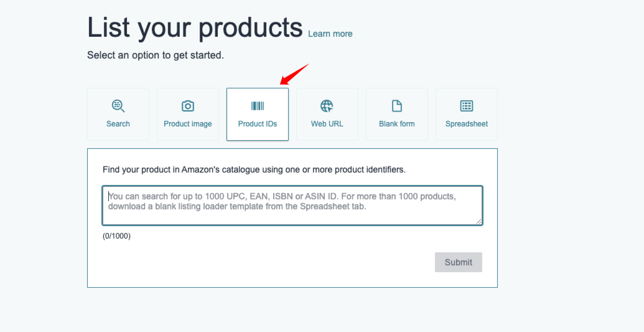The width and height of the screenshot is (644, 332).
Task: Click the globe icon for Web URL
Action: pos(327,106)
